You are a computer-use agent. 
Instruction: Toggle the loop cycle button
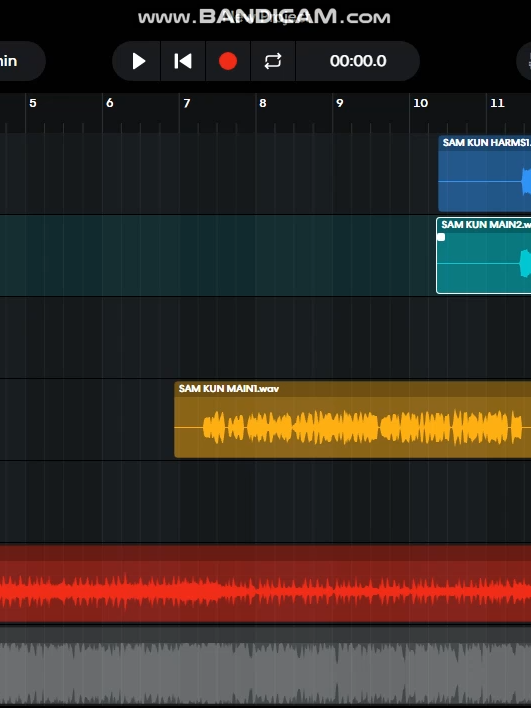tap(273, 61)
